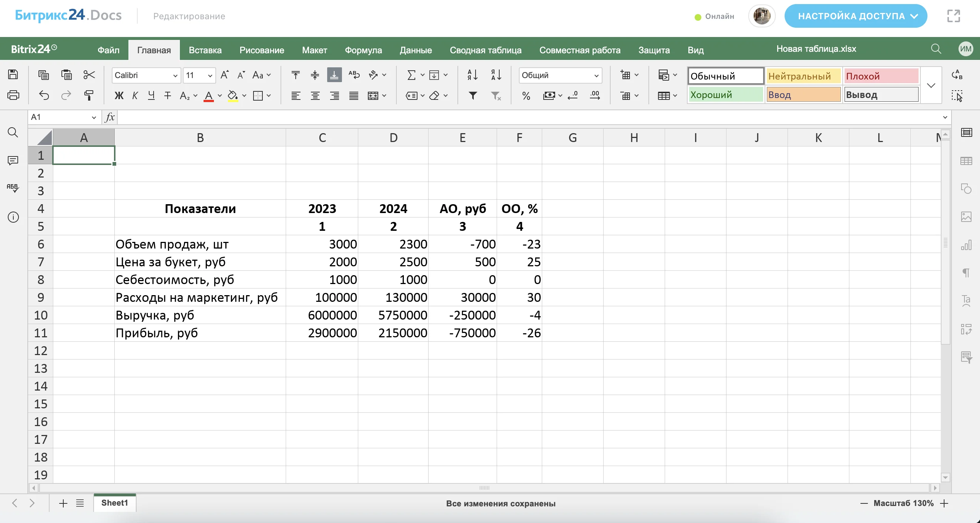Toggle align center
The width and height of the screenshot is (980, 523).
[315, 95]
